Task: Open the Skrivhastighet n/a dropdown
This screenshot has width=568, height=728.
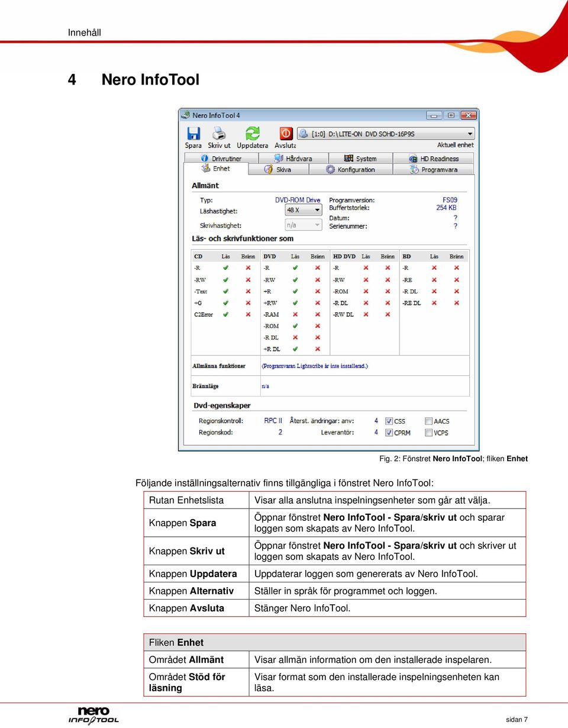Action: (x=304, y=225)
